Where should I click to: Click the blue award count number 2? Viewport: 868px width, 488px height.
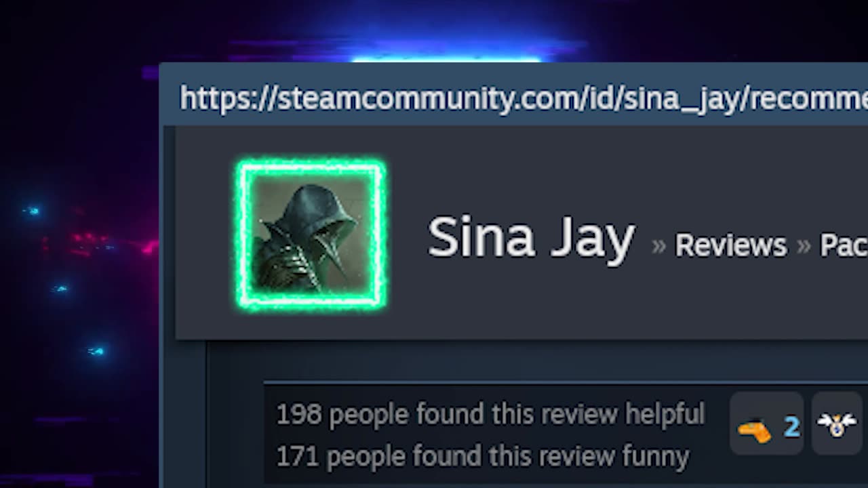click(791, 428)
